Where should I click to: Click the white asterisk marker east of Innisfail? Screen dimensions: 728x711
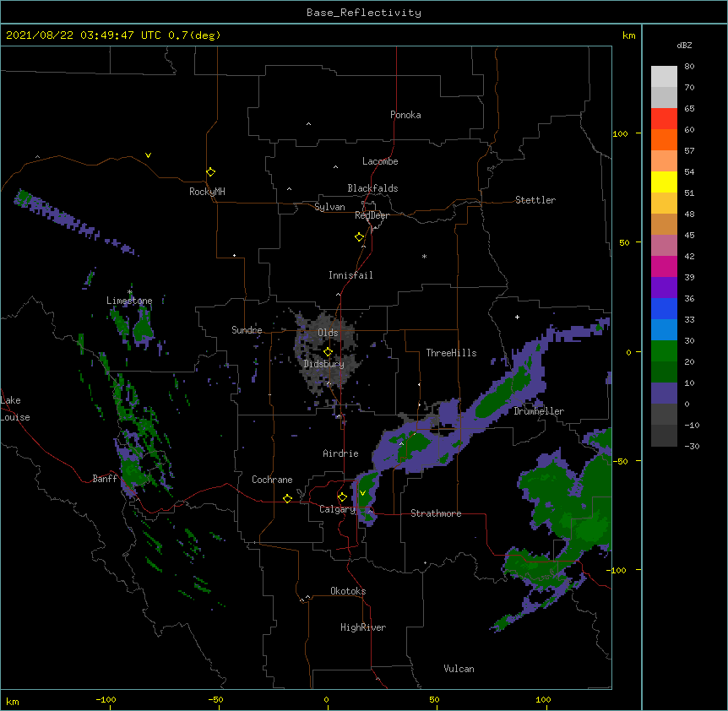[424, 256]
